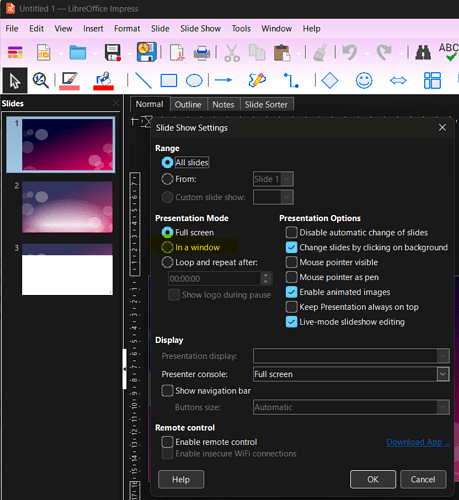Enable Mouse pointer visible checkbox
The image size is (459, 500).
(x=291, y=262)
